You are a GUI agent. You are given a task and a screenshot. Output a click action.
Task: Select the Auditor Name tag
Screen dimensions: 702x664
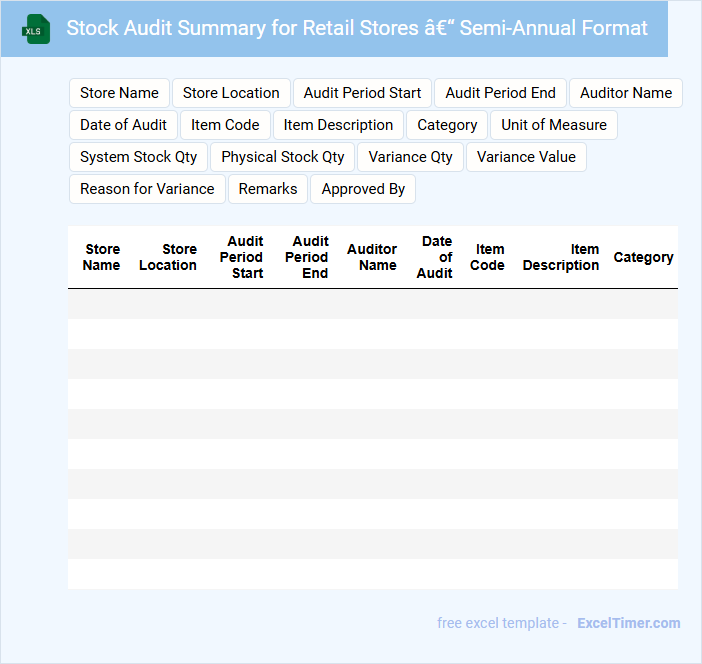pos(625,93)
